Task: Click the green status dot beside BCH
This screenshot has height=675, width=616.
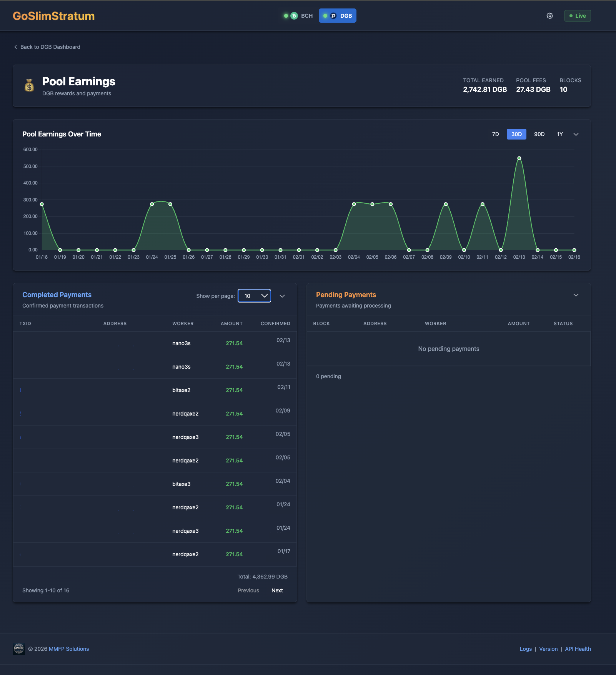Action: [x=286, y=16]
